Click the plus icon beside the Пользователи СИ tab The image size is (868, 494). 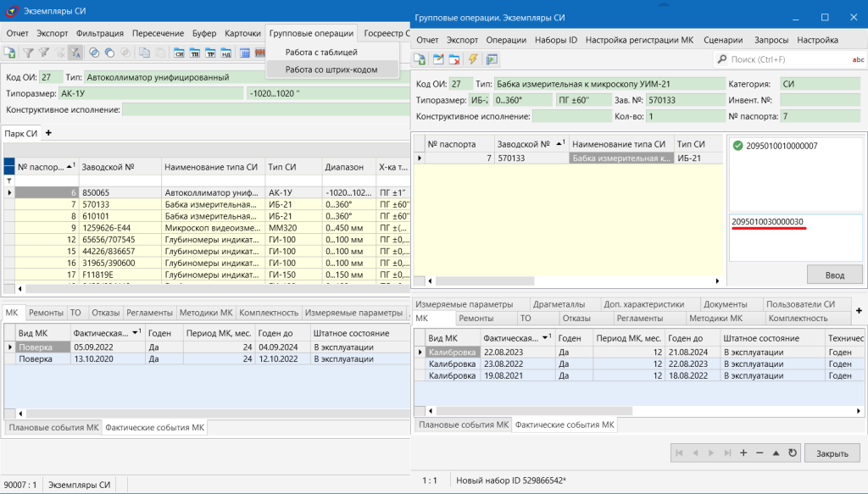coord(860,310)
